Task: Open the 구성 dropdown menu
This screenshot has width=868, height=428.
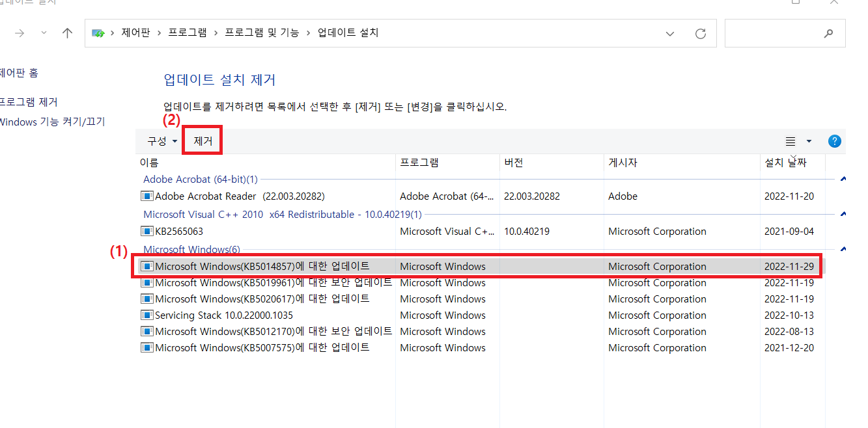Action: click(x=162, y=141)
